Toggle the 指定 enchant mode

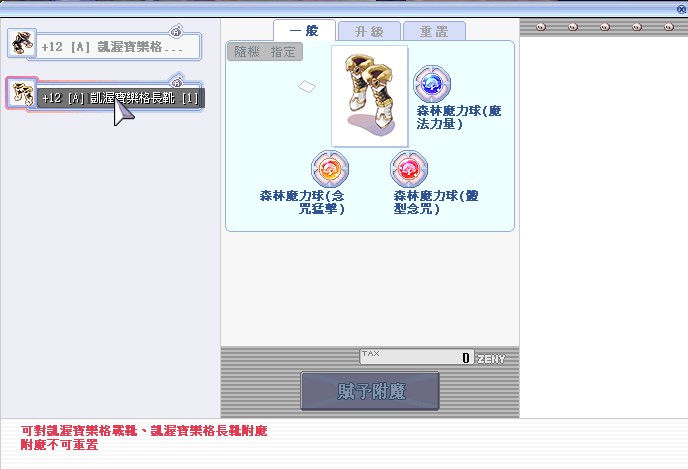[x=282, y=52]
